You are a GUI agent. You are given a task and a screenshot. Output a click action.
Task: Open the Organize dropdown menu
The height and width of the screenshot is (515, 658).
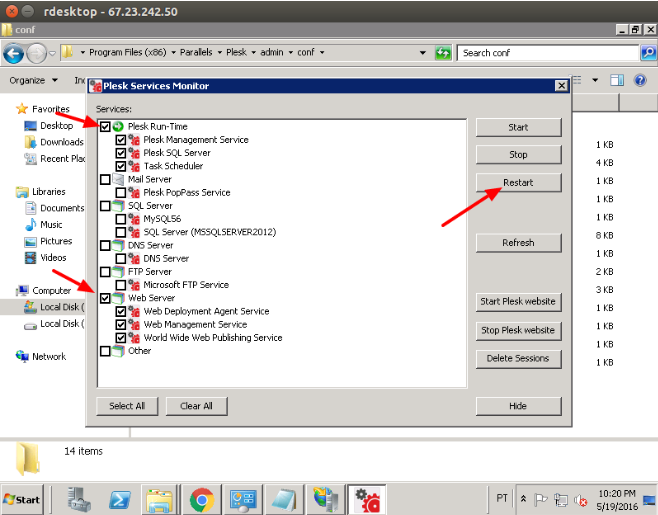34,80
